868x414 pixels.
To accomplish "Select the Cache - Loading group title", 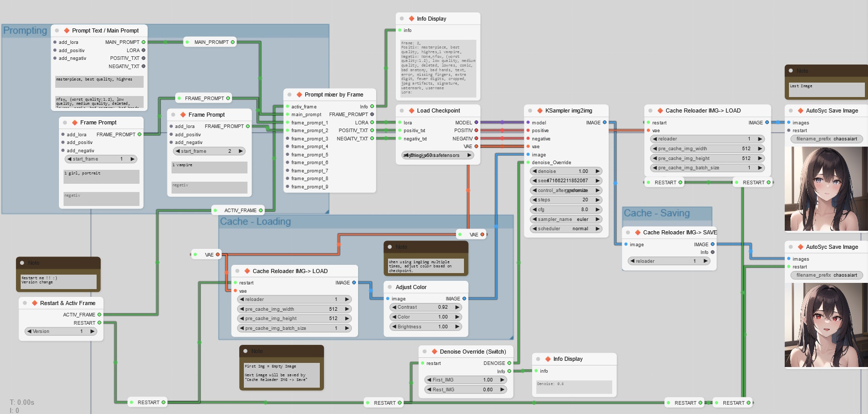I will [x=255, y=221].
